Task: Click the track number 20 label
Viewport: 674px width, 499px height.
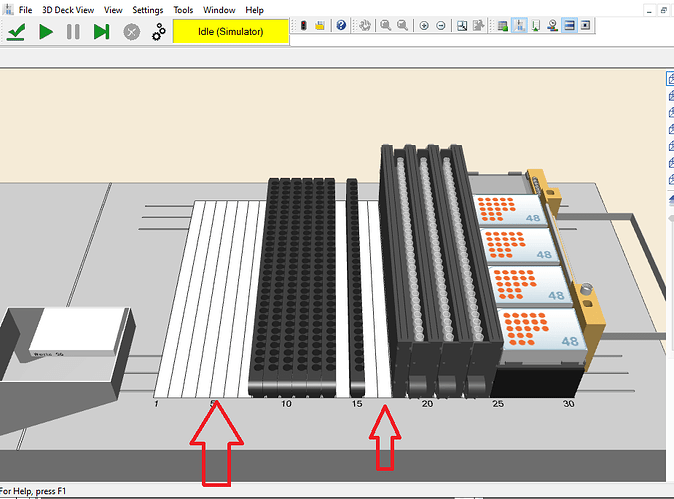Action: [x=427, y=404]
